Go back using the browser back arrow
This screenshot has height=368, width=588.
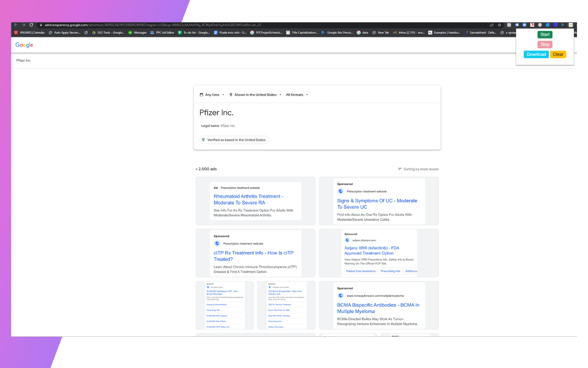[x=16, y=25]
